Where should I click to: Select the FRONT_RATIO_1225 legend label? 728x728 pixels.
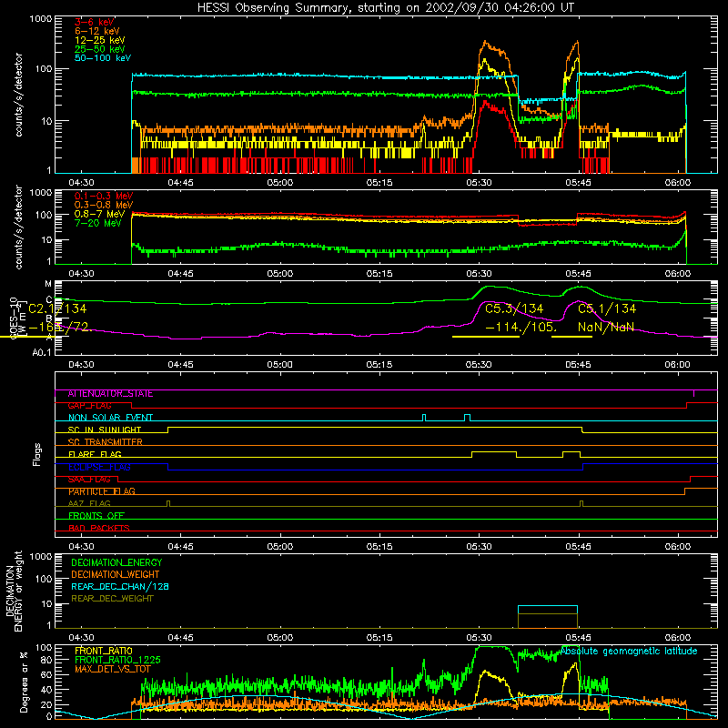tap(117, 660)
